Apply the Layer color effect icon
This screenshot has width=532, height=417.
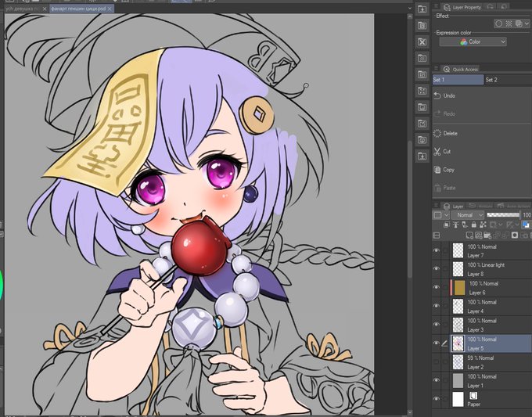(x=519, y=23)
